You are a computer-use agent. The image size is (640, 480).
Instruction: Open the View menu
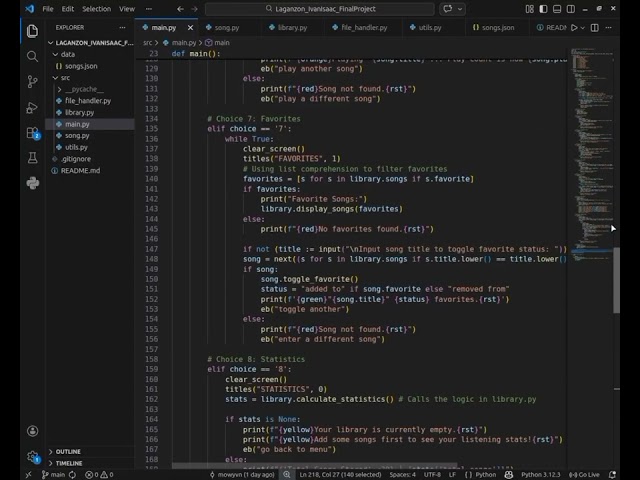tap(127, 9)
